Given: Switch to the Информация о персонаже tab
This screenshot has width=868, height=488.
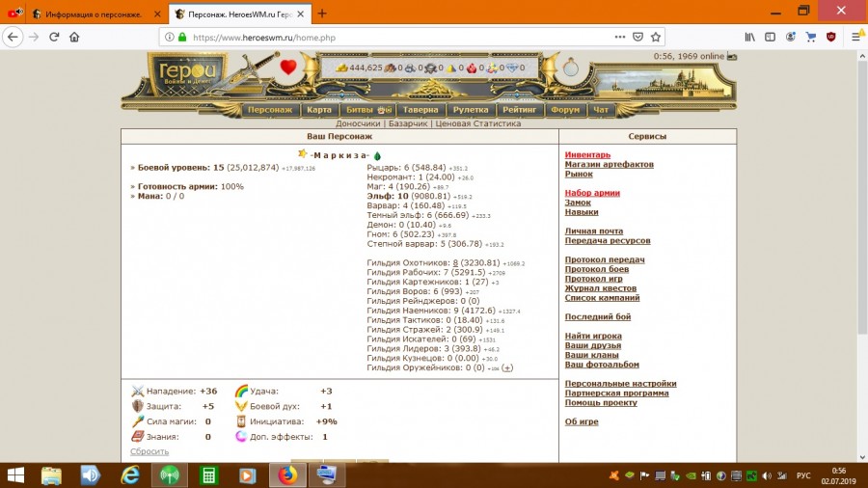Looking at the screenshot, I should coord(87,14).
